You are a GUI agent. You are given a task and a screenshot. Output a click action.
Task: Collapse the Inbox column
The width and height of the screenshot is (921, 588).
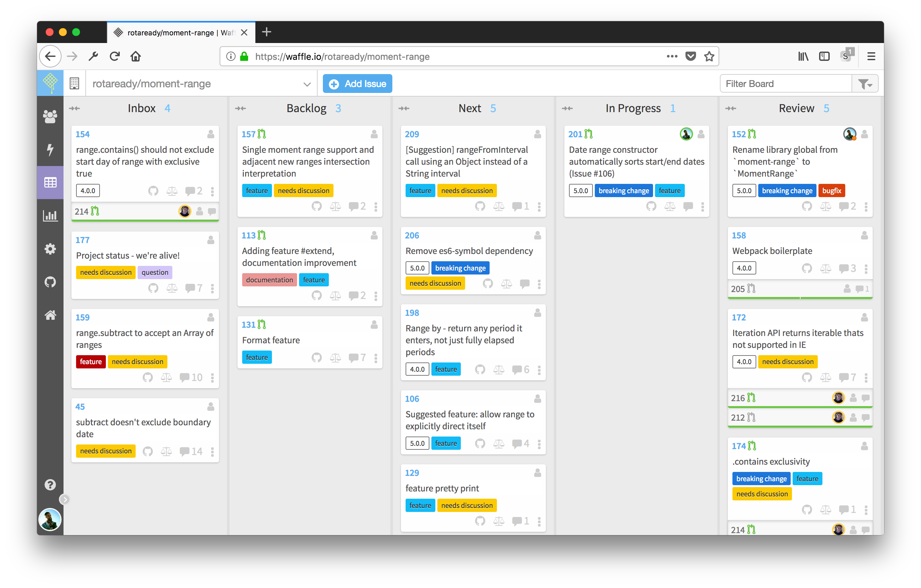click(x=74, y=108)
